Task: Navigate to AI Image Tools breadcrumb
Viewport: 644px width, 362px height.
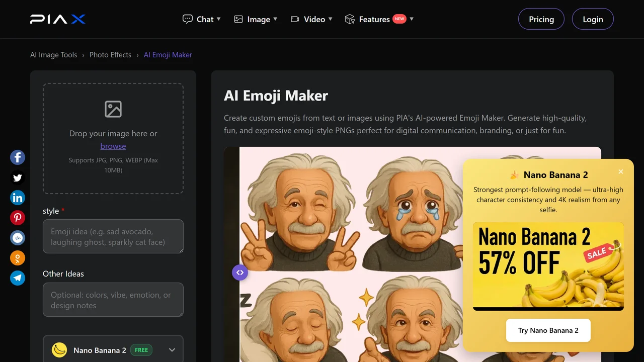Action: click(54, 55)
